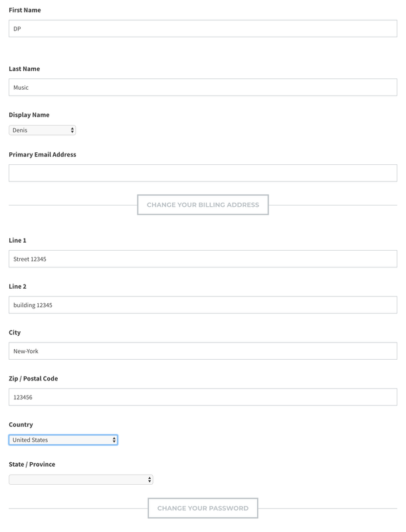The width and height of the screenshot is (406, 532).
Task: Click the Last Name text box
Action: 203,87
